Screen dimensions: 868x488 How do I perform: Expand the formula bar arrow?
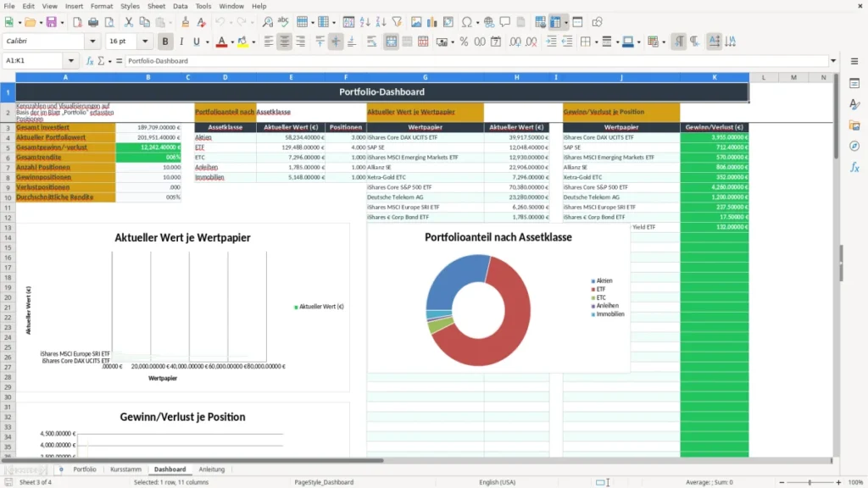[x=833, y=61]
